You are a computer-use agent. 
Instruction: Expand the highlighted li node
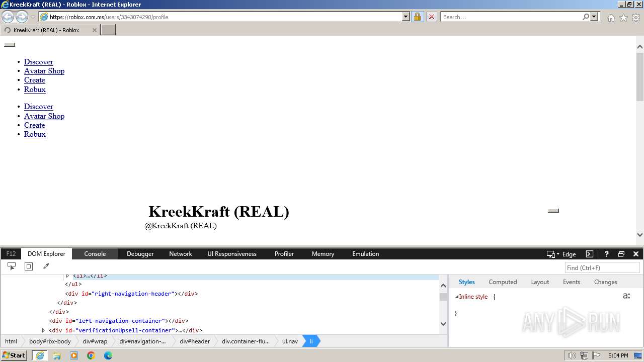point(67,276)
